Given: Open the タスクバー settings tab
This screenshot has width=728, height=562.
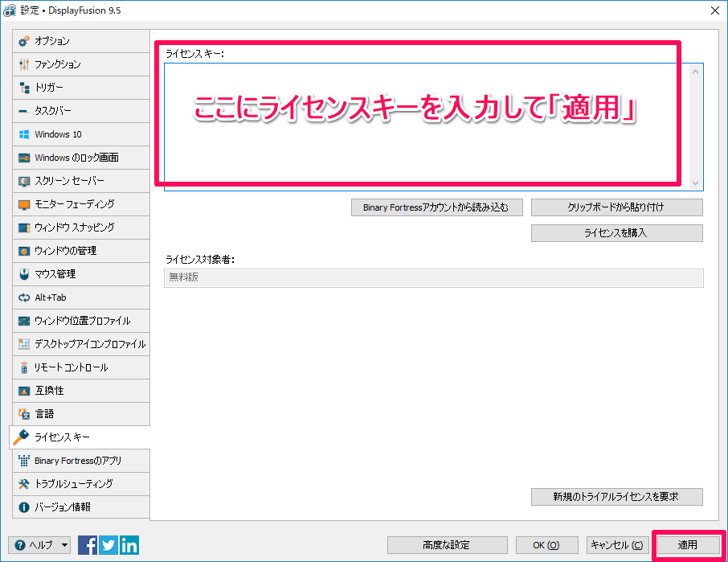Looking at the screenshot, I should tap(81, 110).
